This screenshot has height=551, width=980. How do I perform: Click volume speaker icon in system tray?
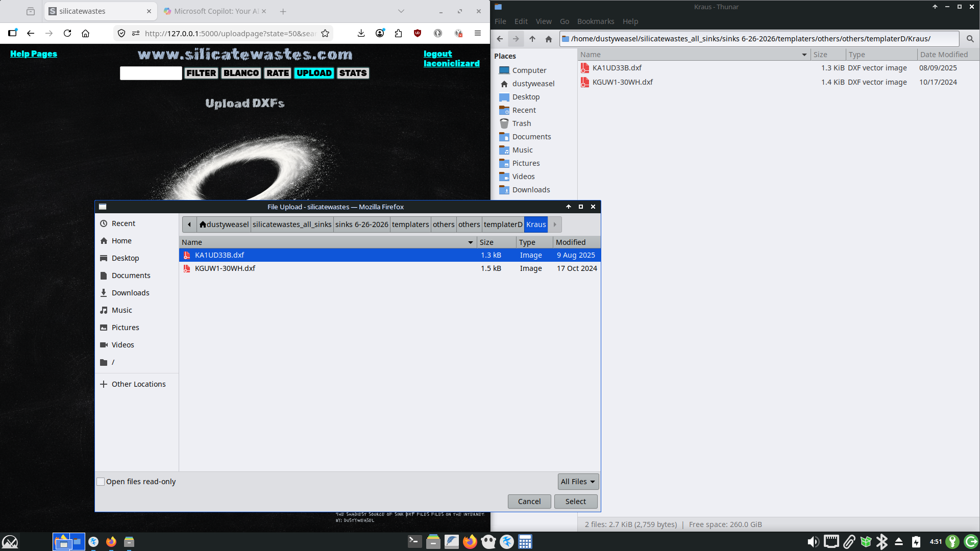point(813,542)
